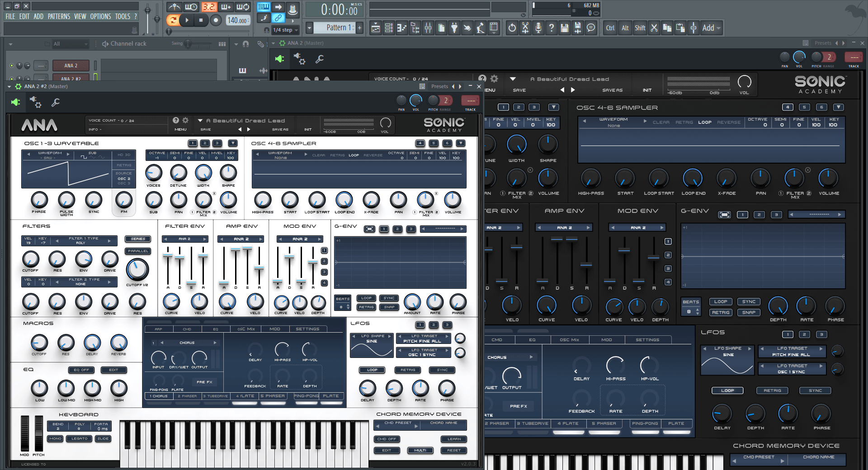
Task: Open the Channel rack filter 'All' dropdown
Action: 70,44
